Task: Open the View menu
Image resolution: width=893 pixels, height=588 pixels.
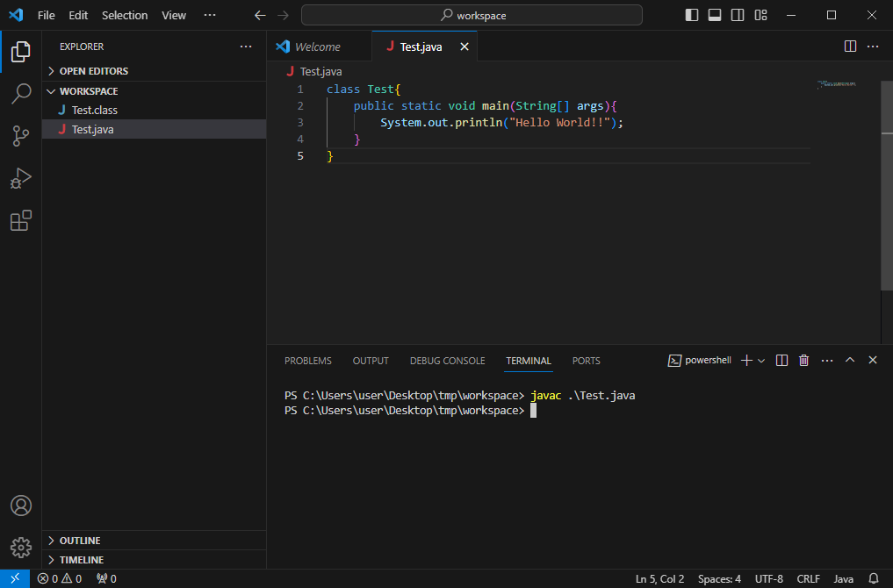Action: click(x=174, y=16)
